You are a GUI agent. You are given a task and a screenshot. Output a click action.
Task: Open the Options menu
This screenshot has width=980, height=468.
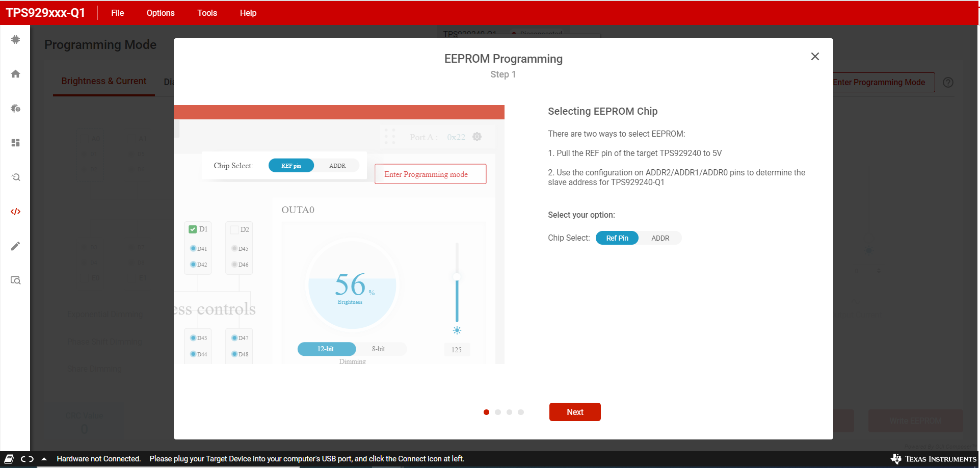[x=160, y=13]
